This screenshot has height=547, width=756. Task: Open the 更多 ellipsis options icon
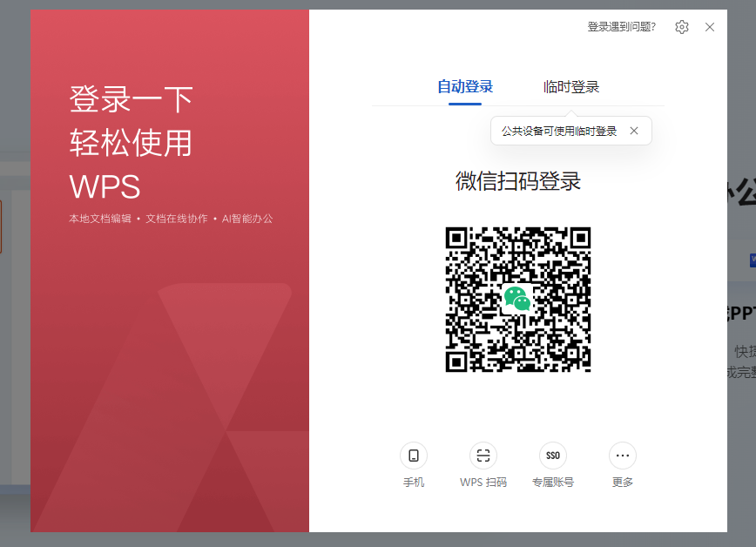[x=622, y=455]
